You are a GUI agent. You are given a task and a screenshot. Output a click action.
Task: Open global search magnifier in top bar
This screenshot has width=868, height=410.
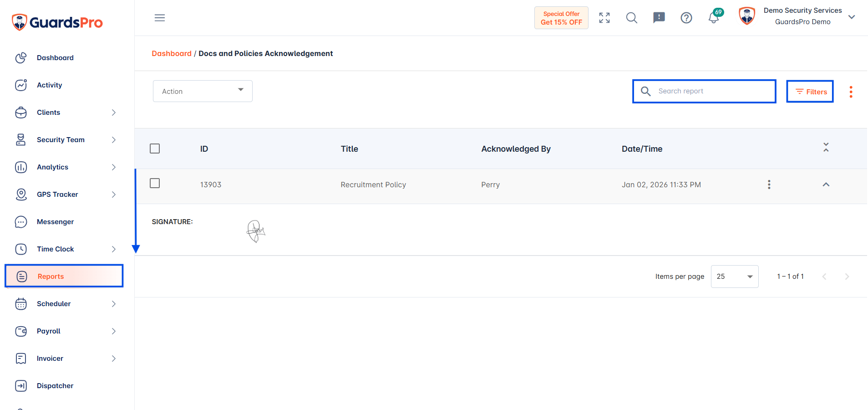tap(632, 18)
